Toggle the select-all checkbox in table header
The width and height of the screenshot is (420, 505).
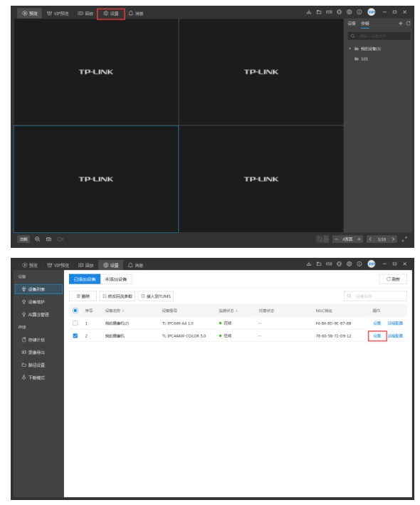click(75, 311)
